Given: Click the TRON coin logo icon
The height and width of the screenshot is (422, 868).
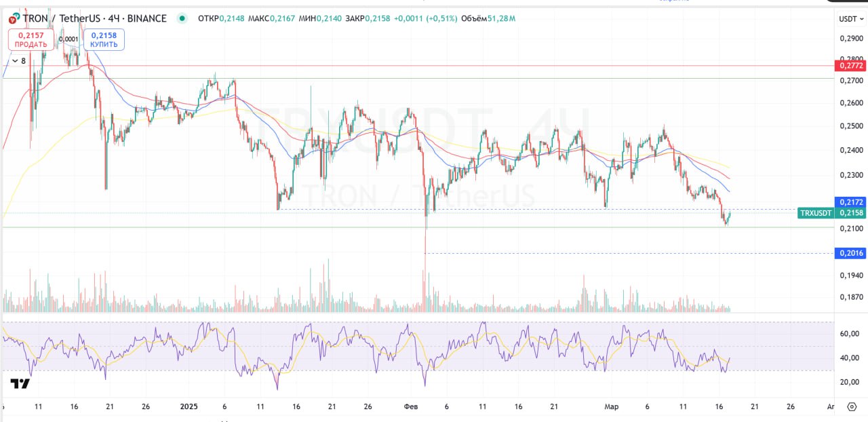Looking at the screenshot, I should pyautogui.click(x=14, y=18).
